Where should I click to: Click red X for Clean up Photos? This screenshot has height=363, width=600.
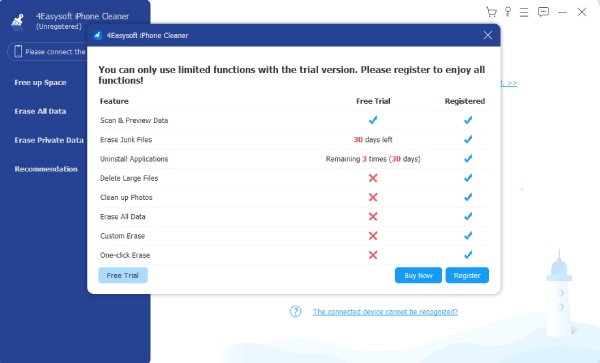[x=373, y=197]
